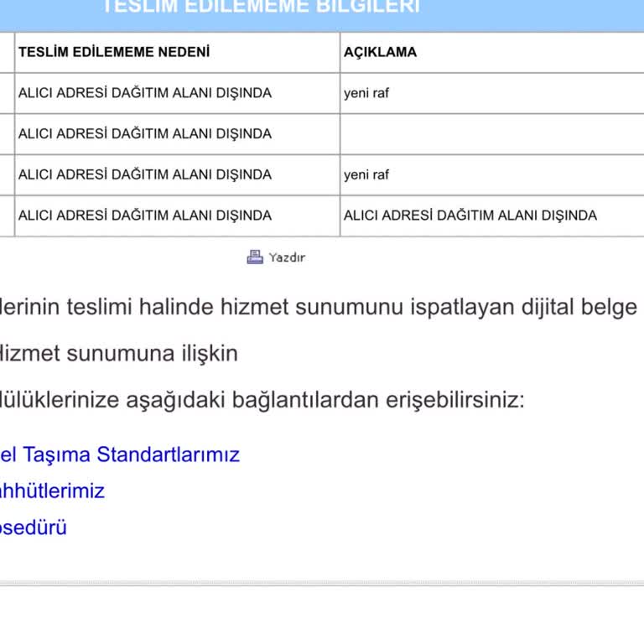Select the AÇIKLAMA column header

381,52
